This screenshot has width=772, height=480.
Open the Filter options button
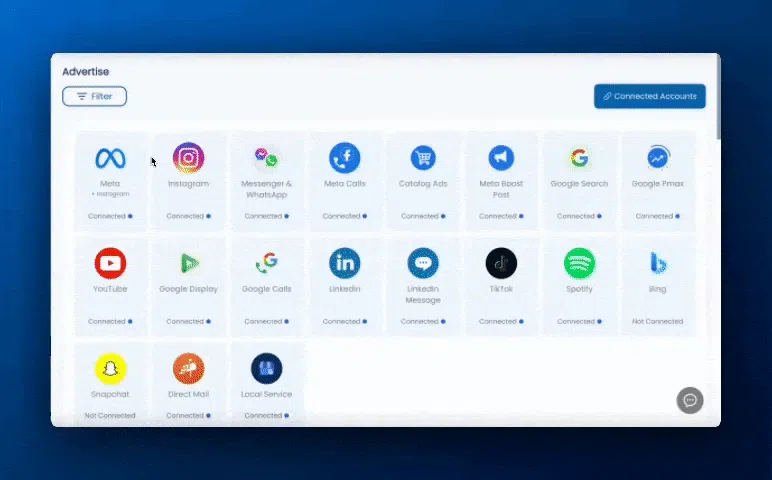click(95, 96)
